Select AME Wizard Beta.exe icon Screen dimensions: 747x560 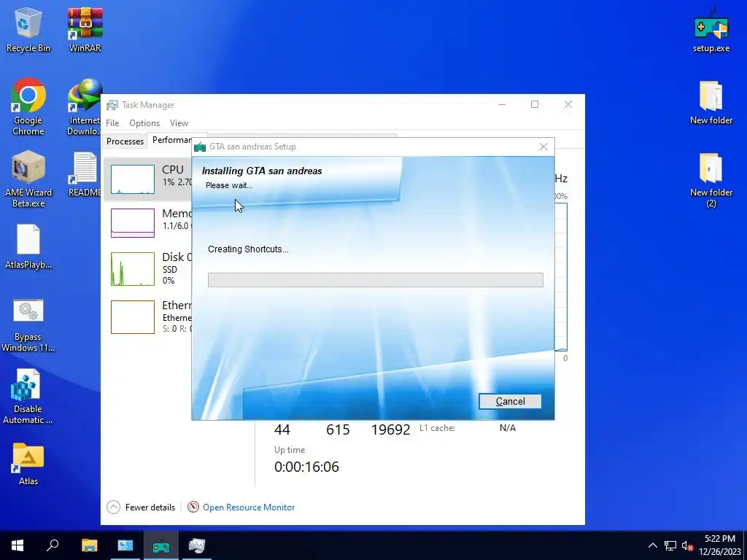28,179
